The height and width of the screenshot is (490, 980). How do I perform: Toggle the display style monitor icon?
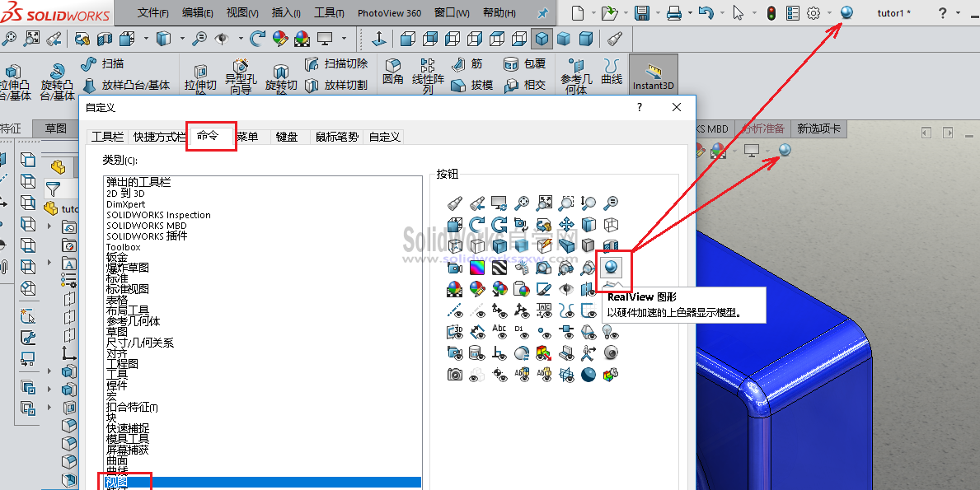click(x=753, y=150)
